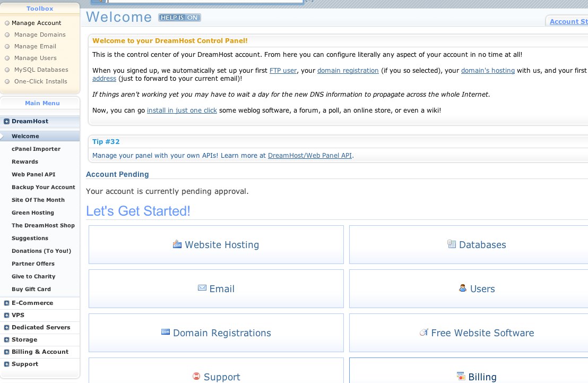
Task: Follow the install in just one click link
Action: tap(182, 110)
